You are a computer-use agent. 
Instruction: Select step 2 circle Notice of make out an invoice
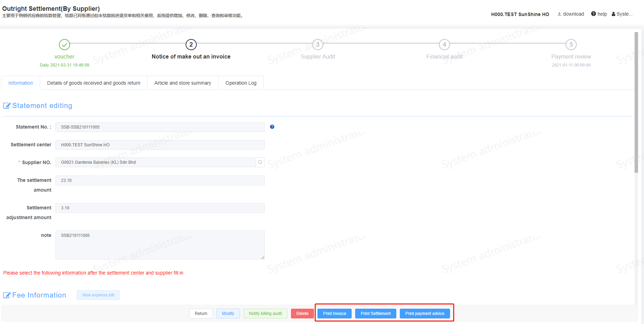191,45
